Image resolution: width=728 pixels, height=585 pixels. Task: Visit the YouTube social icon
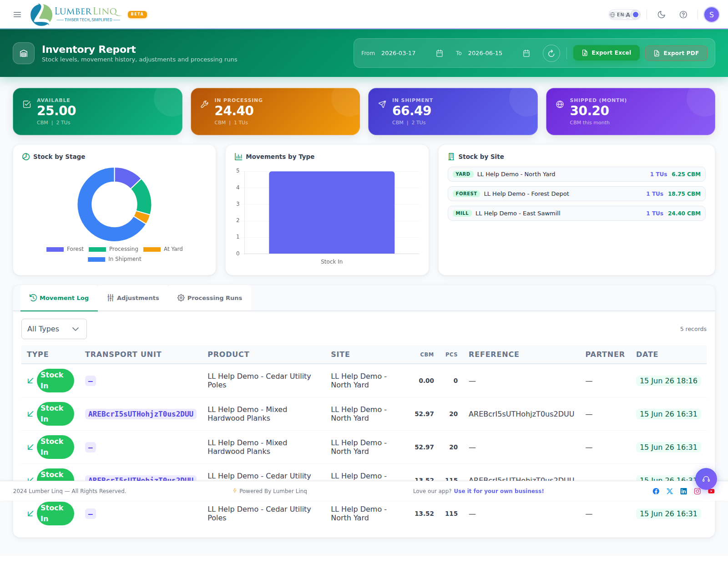click(x=711, y=491)
